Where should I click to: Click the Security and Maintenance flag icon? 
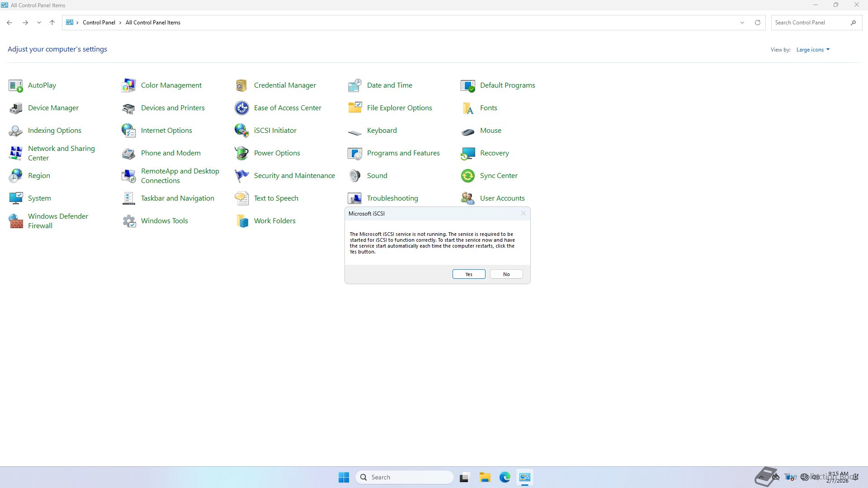(x=242, y=176)
